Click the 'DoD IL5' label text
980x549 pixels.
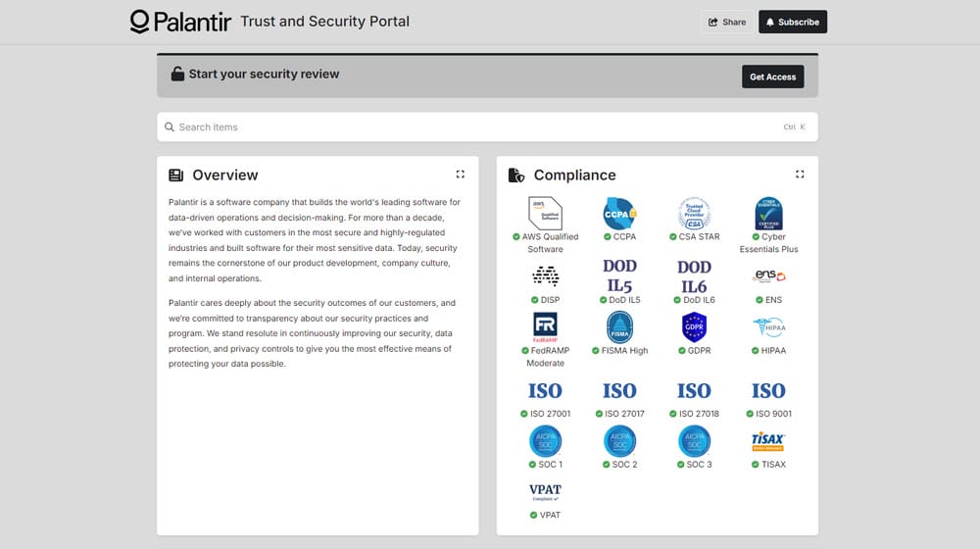pyautogui.click(x=624, y=300)
